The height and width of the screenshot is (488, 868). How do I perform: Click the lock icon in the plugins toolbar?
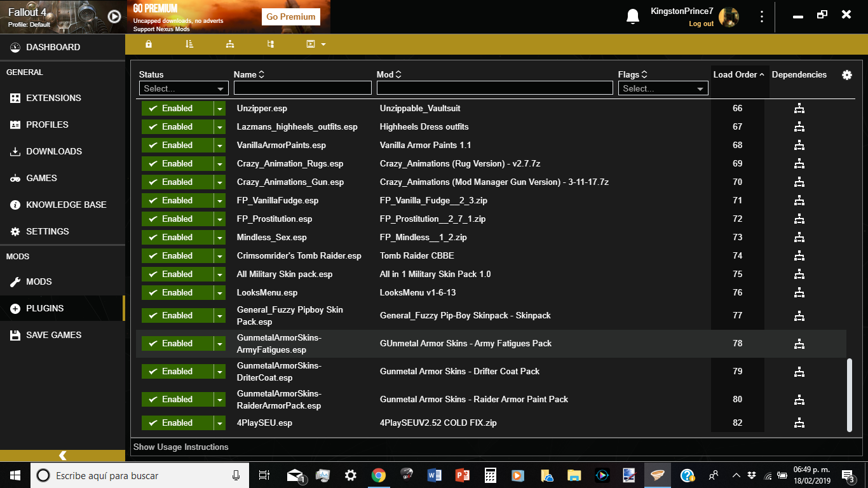(149, 44)
